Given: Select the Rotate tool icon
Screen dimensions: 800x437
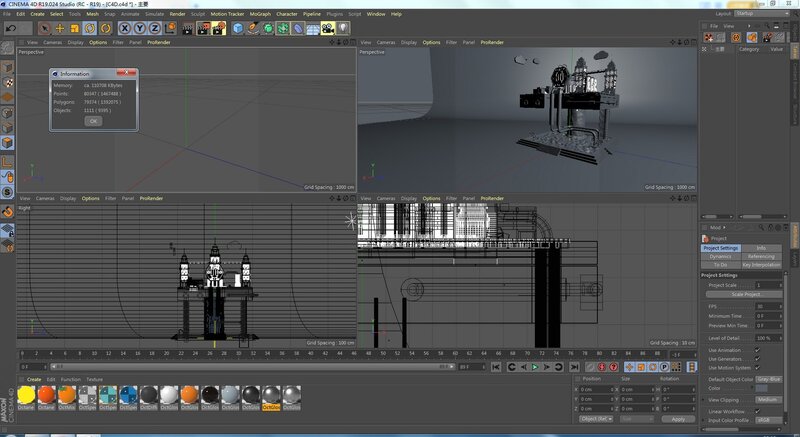Looking at the screenshot, I should pos(90,29).
